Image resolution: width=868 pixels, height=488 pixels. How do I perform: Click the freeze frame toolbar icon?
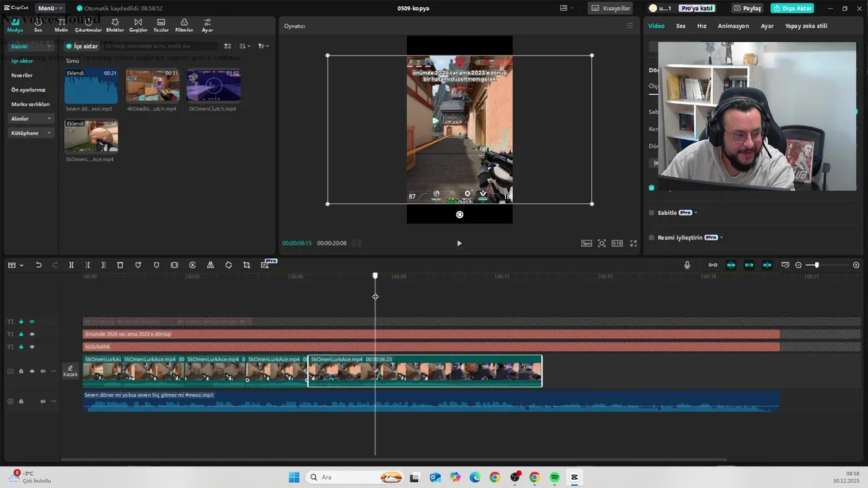(174, 265)
